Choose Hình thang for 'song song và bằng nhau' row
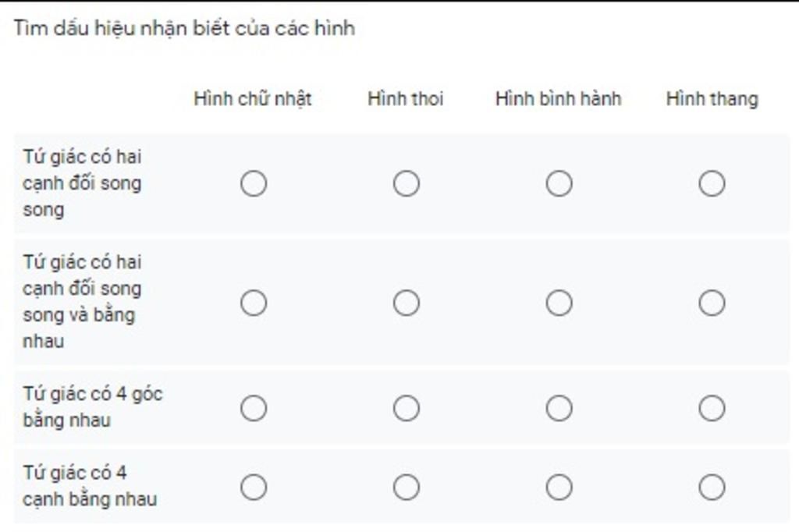This screenshot has height=532, width=799. click(712, 303)
